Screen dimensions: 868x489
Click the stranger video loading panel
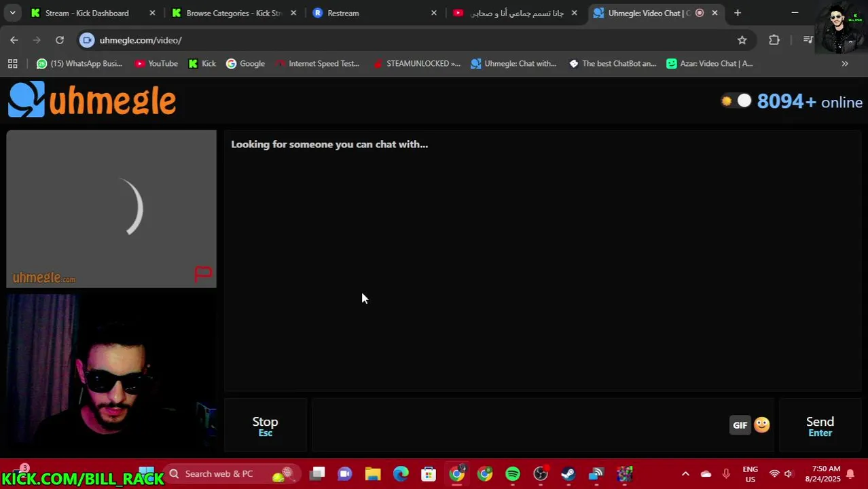click(x=111, y=209)
